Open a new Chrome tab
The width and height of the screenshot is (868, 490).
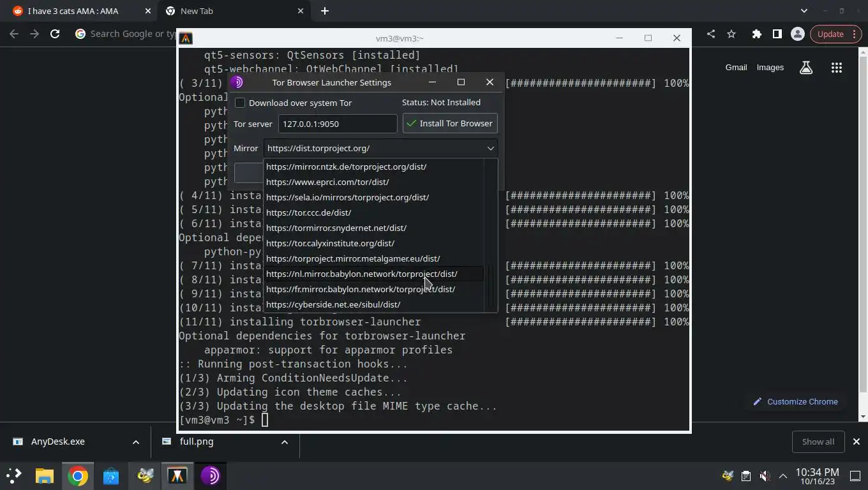(325, 11)
